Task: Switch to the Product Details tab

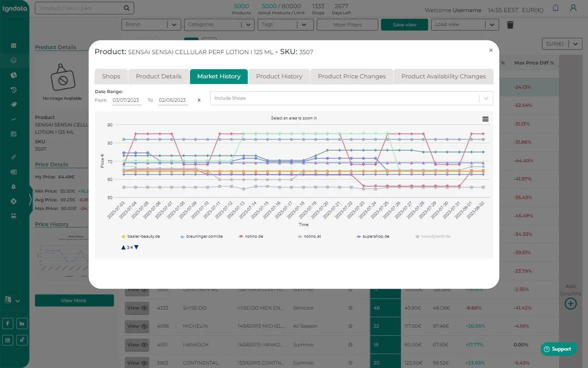Action: (x=159, y=76)
